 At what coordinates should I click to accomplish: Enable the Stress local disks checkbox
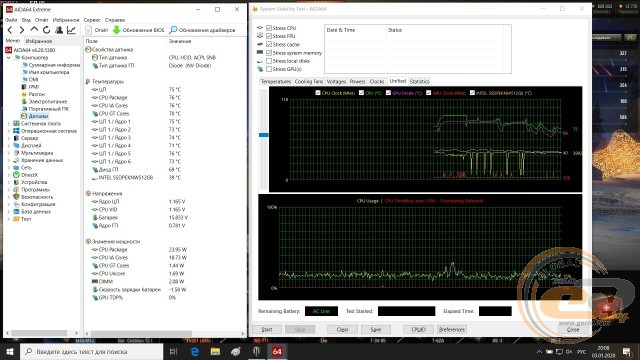(x=269, y=61)
